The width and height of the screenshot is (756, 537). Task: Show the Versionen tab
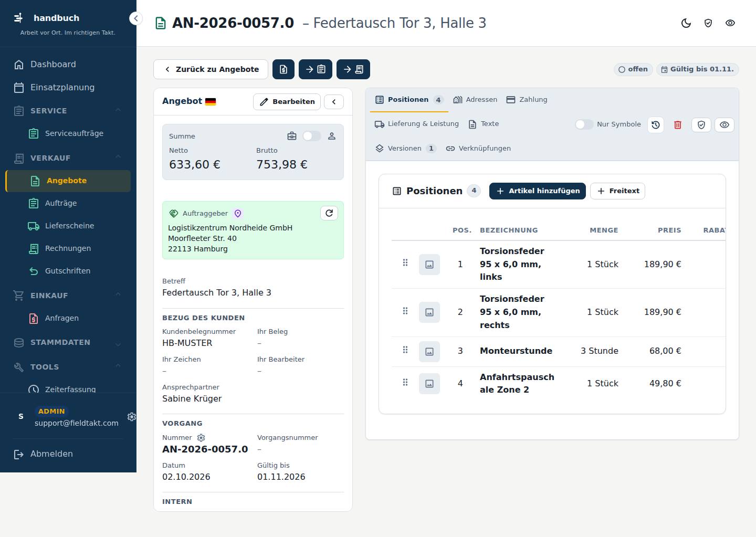click(405, 149)
